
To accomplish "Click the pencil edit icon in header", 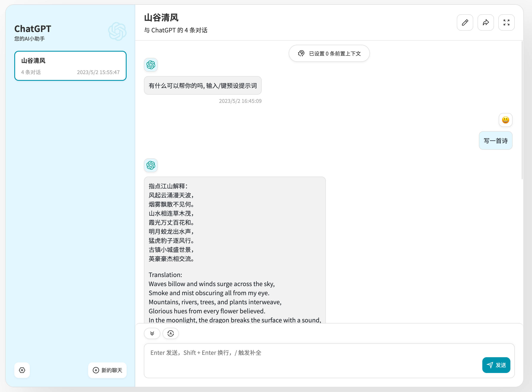I will (x=465, y=22).
